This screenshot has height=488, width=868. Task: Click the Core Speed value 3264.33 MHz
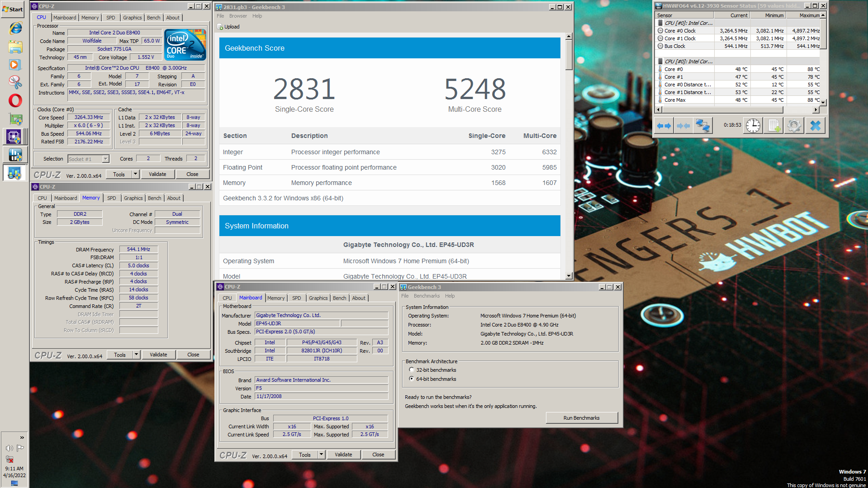[89, 117]
